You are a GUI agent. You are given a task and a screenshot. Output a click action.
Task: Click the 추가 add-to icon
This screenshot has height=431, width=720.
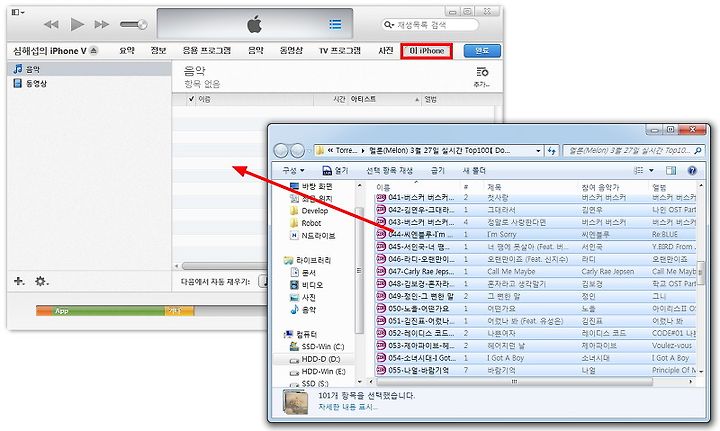point(482,77)
